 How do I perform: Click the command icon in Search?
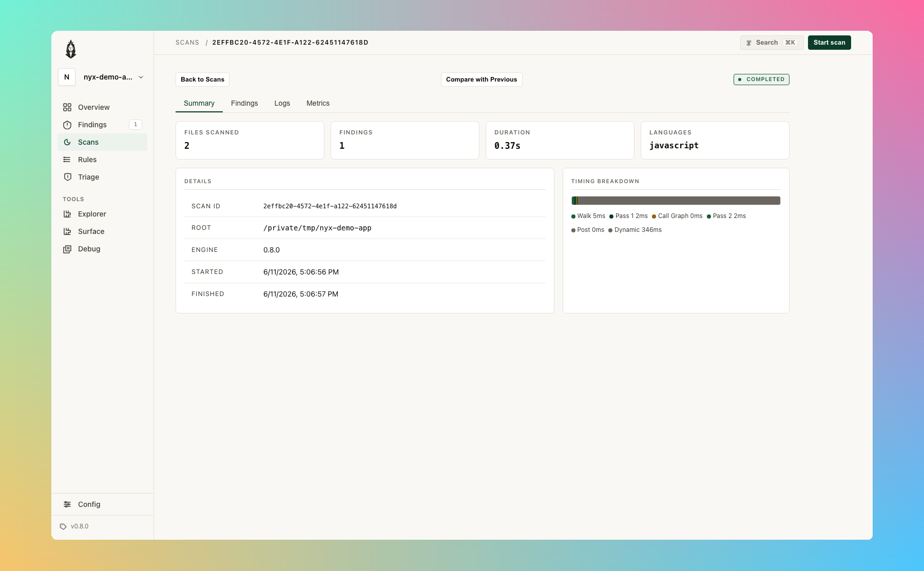pos(749,43)
